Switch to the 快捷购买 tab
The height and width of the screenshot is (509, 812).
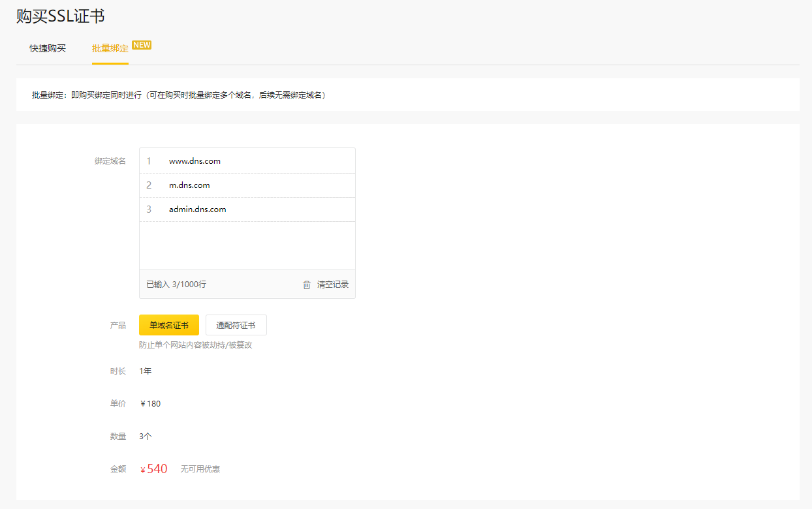click(x=48, y=48)
